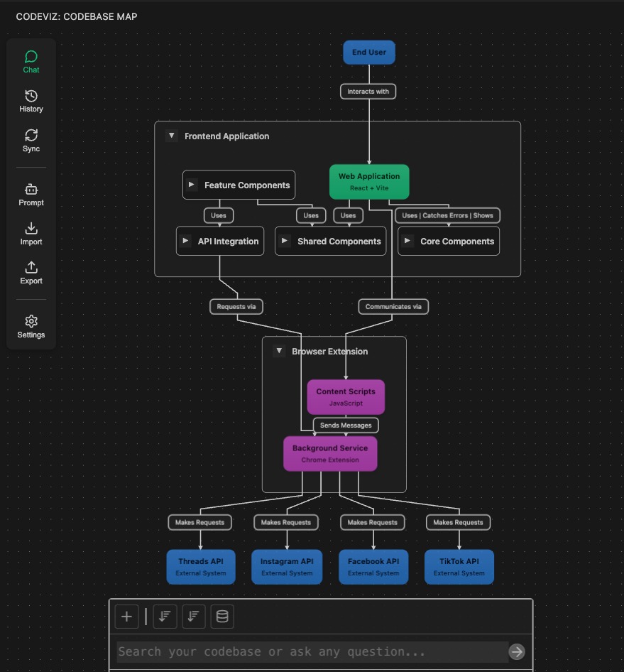Select the Instagram API node
The width and height of the screenshot is (624, 672).
click(x=287, y=567)
